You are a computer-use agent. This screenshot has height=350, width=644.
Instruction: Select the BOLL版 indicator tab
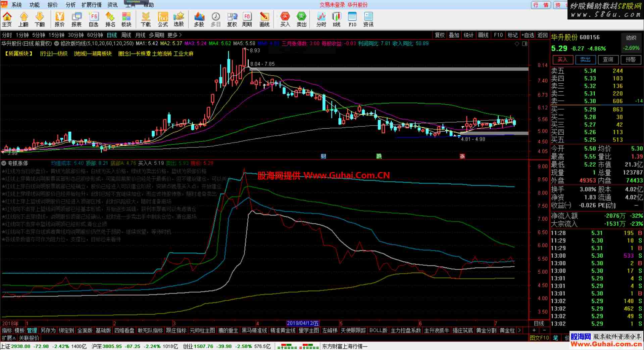click(378, 331)
